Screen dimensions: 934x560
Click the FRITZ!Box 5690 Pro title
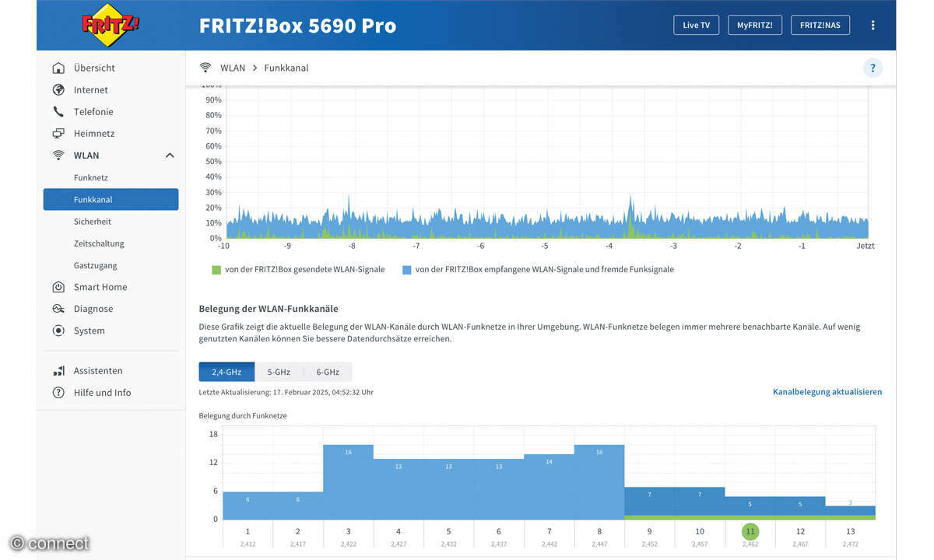click(x=297, y=26)
